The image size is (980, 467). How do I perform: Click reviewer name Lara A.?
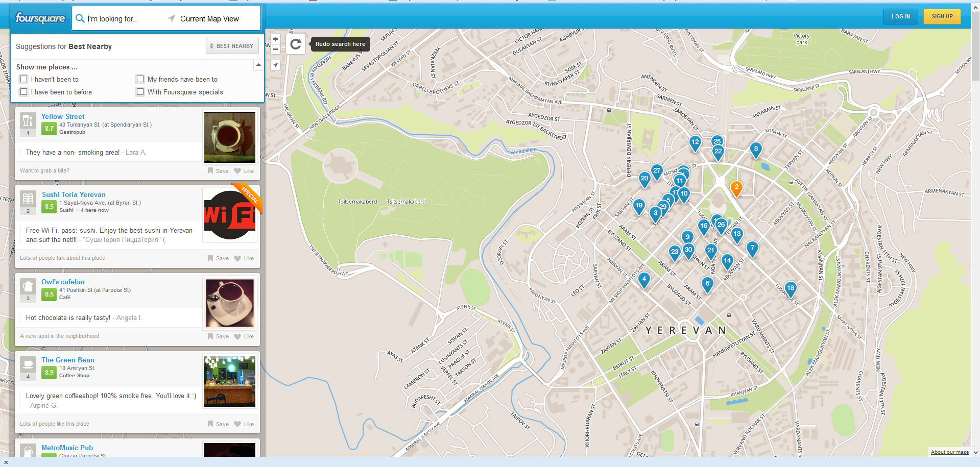click(136, 152)
